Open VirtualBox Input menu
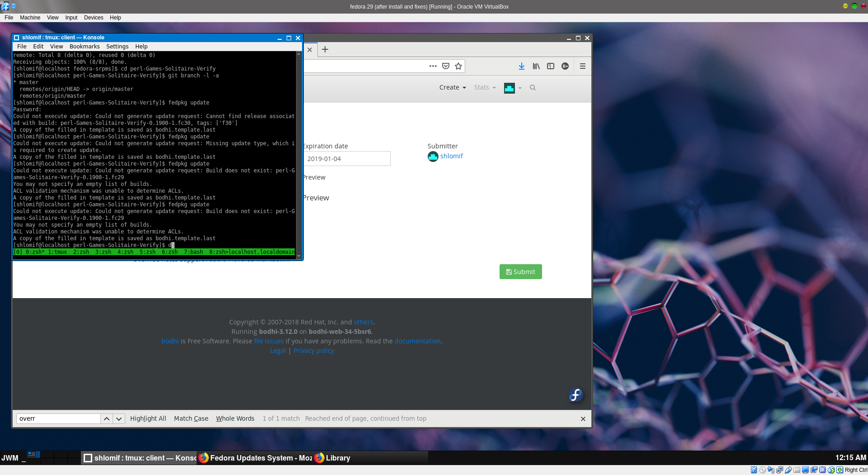This screenshot has width=868, height=475. point(71,18)
